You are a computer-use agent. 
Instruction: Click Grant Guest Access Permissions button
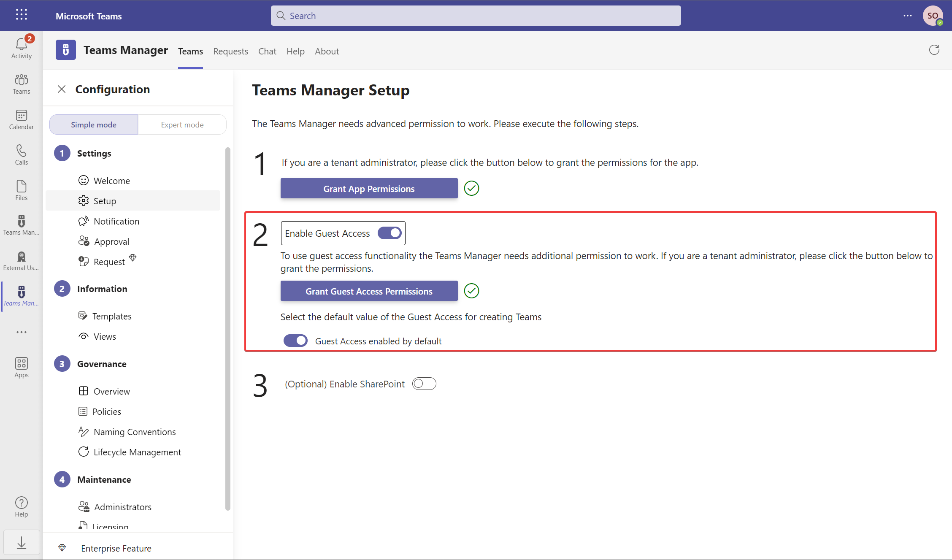pos(369,291)
